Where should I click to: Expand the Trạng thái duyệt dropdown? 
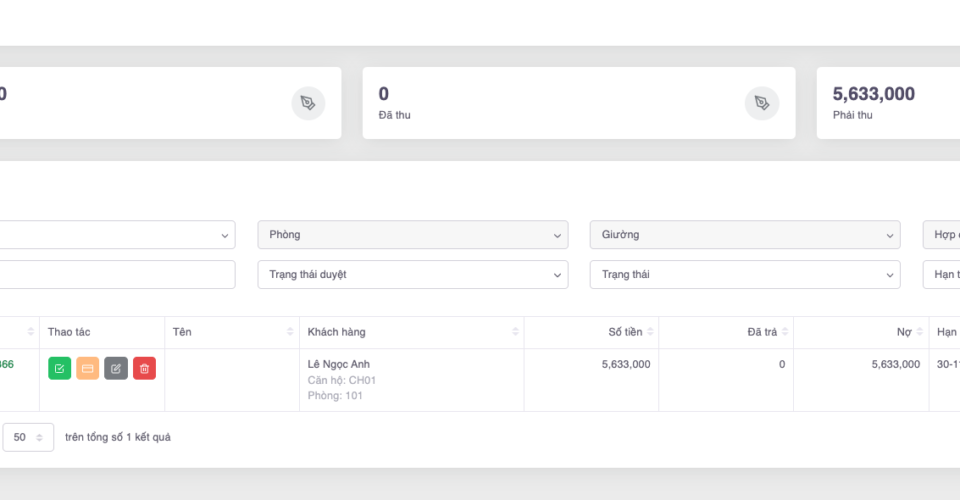(412, 274)
